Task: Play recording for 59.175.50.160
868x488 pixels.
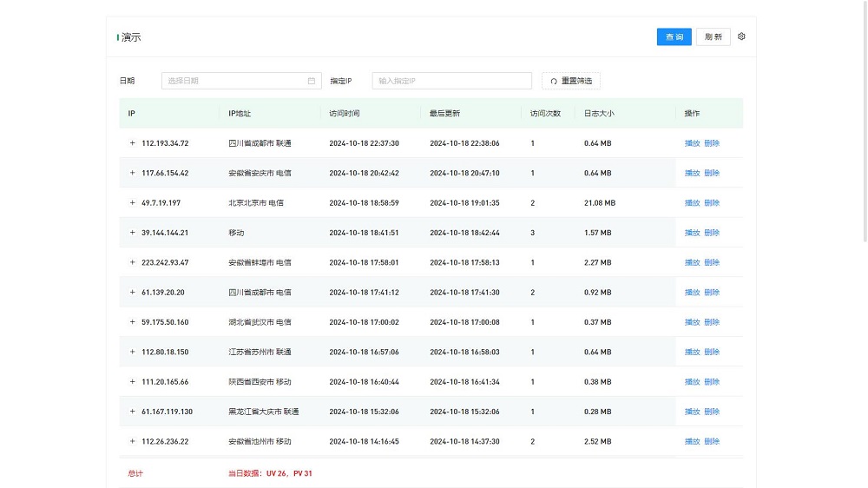Action: click(692, 322)
